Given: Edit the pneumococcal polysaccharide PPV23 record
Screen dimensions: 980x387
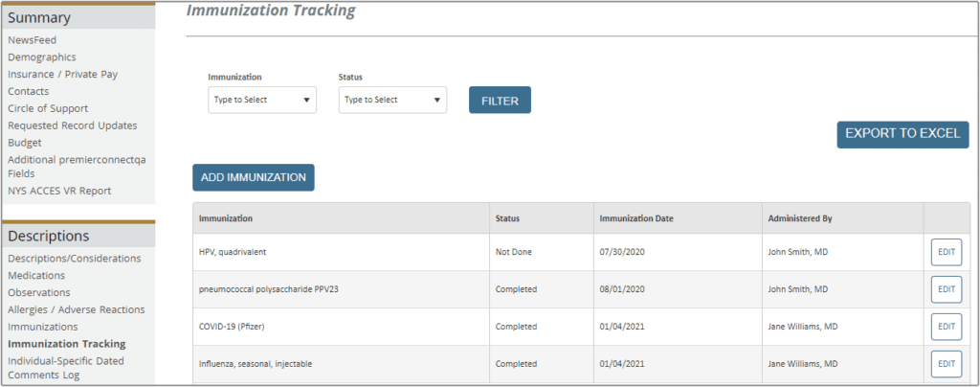Looking at the screenshot, I should click(947, 289).
